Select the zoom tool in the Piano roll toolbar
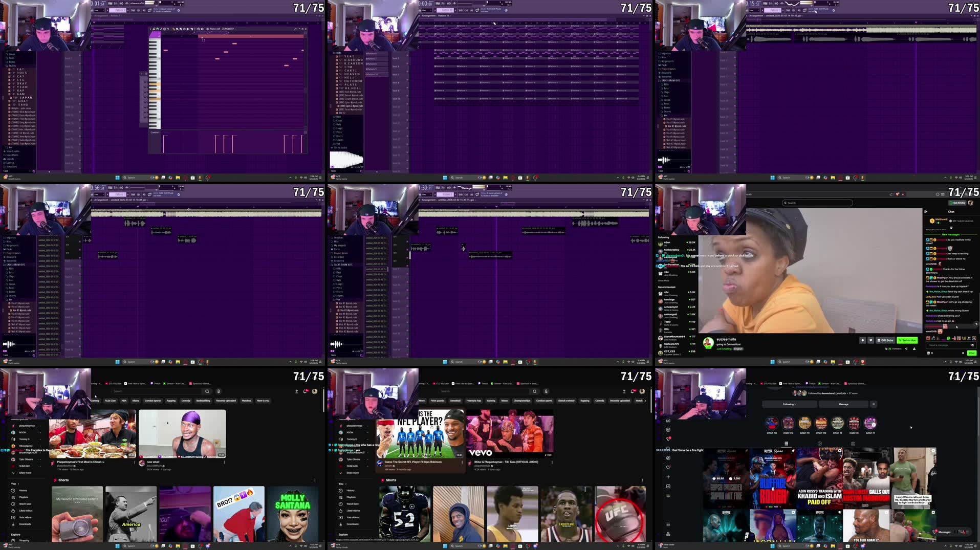 pyautogui.click(x=199, y=29)
